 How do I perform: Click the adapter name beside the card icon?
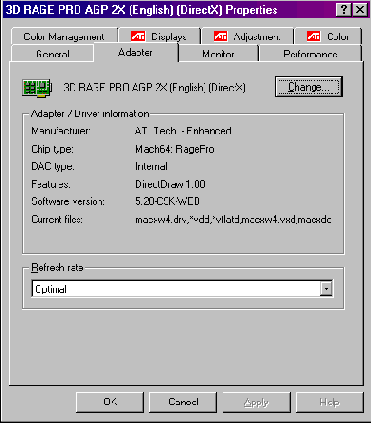pos(154,88)
